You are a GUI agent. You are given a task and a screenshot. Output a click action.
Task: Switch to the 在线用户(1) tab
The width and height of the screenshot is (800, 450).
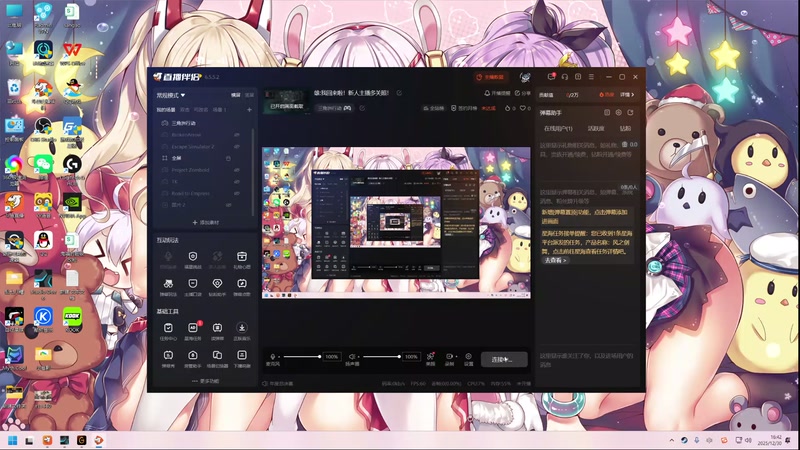[x=558, y=129]
